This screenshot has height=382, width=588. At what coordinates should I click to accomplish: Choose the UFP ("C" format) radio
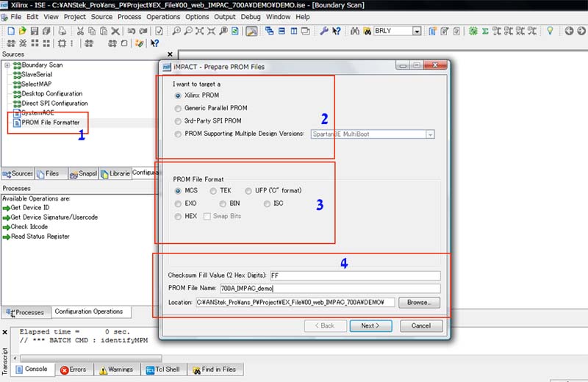248,191
